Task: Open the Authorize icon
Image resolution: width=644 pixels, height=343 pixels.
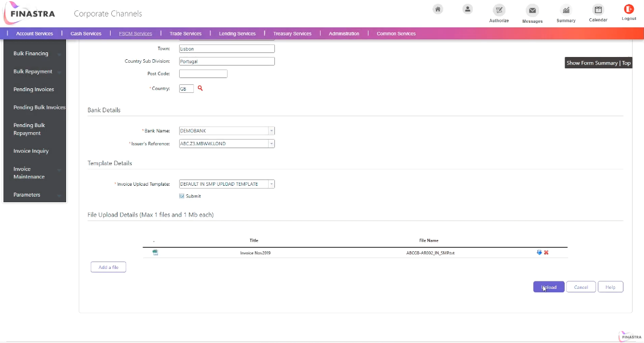Action: pyautogui.click(x=499, y=10)
